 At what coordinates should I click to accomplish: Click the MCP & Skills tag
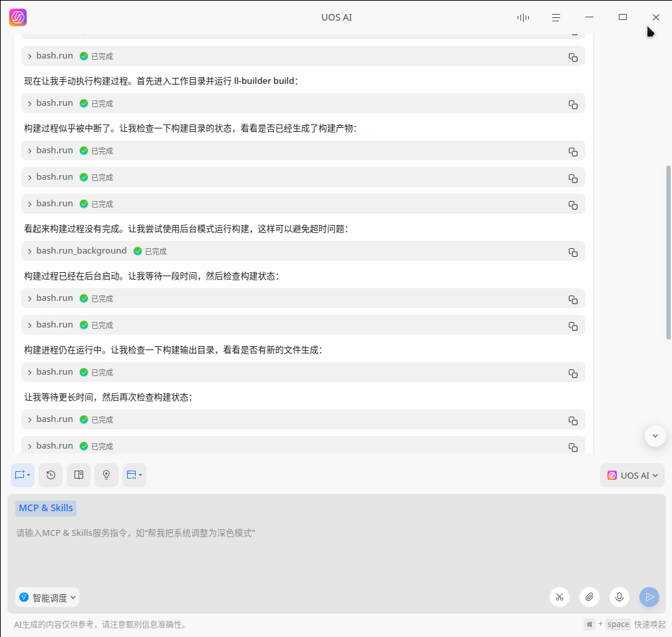coord(46,508)
